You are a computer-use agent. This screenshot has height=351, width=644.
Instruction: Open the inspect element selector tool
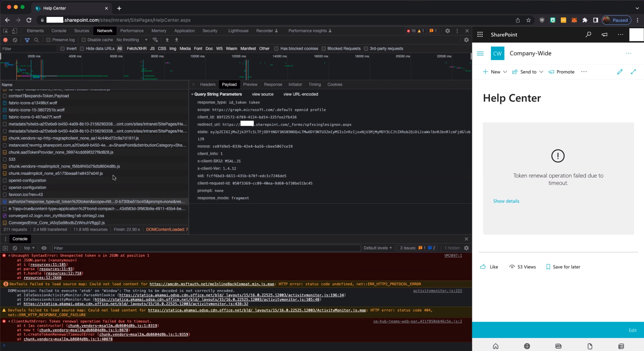pyautogui.click(x=6, y=31)
